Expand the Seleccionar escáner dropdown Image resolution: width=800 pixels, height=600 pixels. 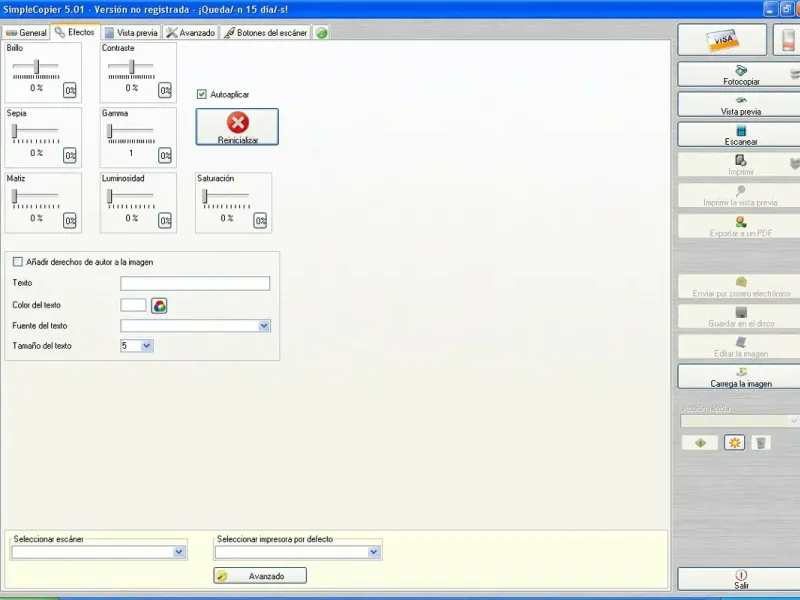179,552
